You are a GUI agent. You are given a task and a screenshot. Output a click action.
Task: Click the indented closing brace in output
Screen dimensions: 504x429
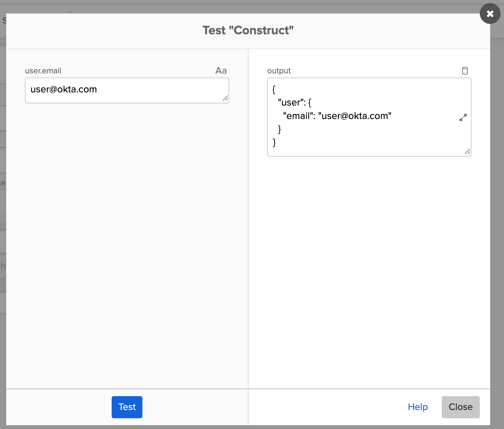pos(279,129)
